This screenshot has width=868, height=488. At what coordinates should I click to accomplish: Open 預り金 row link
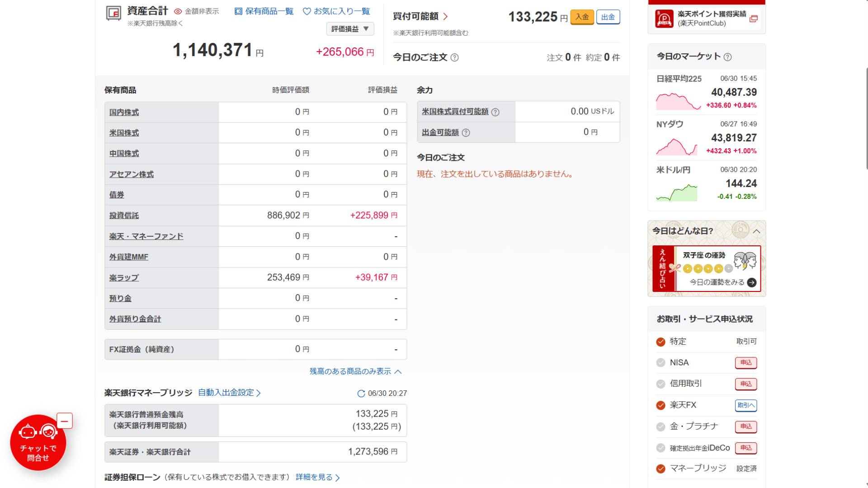click(x=120, y=298)
